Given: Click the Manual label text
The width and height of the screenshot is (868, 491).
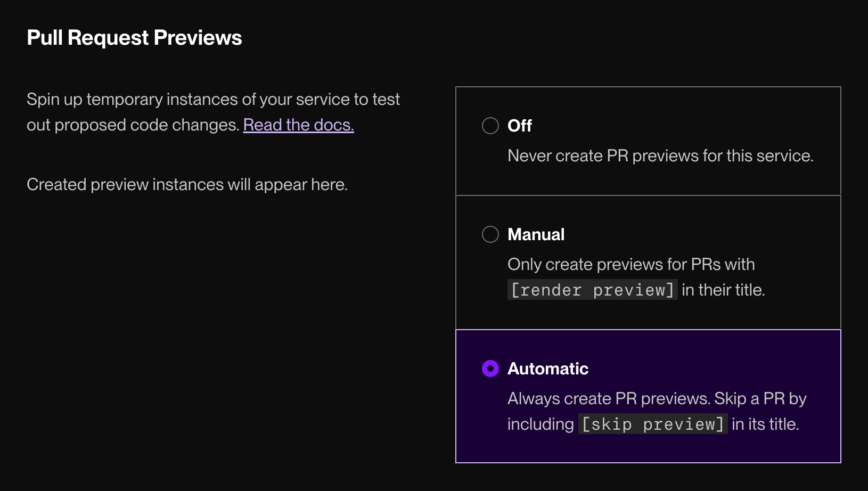Looking at the screenshot, I should tap(536, 234).
